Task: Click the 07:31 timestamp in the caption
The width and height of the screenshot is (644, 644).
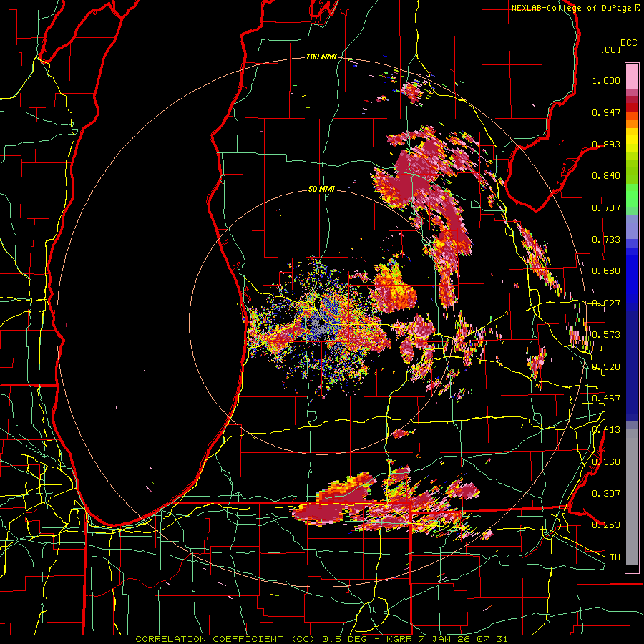Action: point(494,639)
